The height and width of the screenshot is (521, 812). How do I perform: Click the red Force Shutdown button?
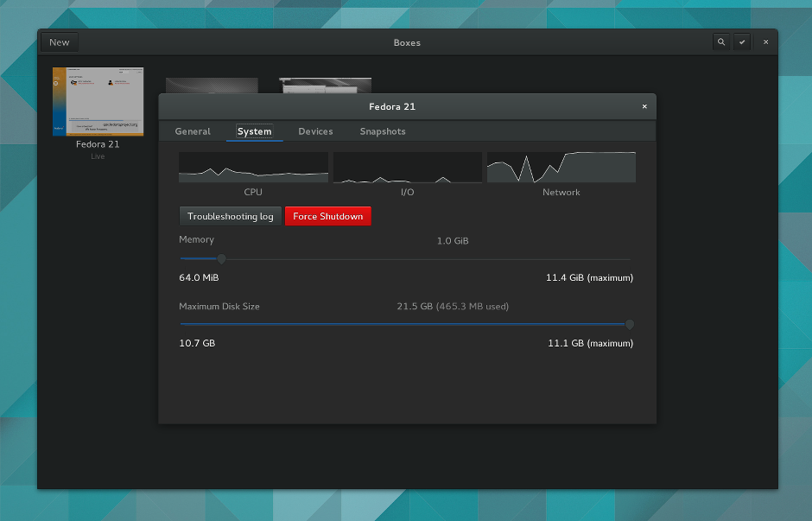(x=327, y=216)
